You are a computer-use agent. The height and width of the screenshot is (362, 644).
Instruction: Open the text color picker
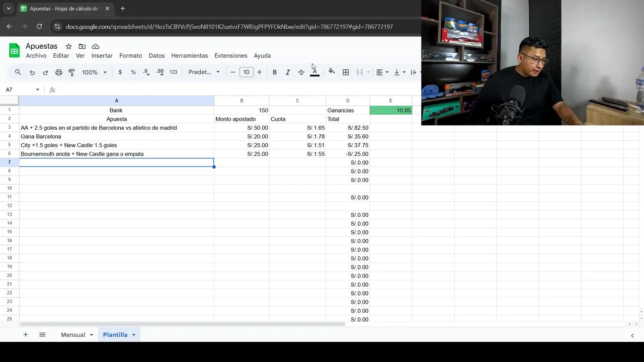[314, 72]
